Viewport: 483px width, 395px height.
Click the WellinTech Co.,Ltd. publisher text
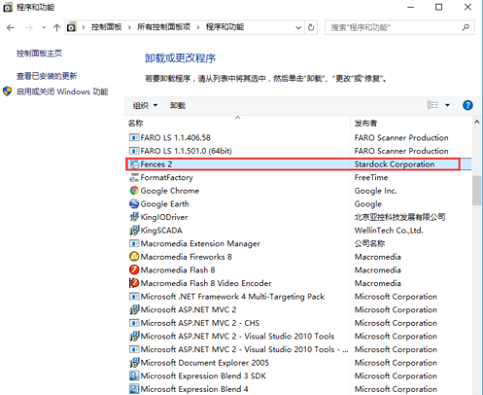(389, 230)
